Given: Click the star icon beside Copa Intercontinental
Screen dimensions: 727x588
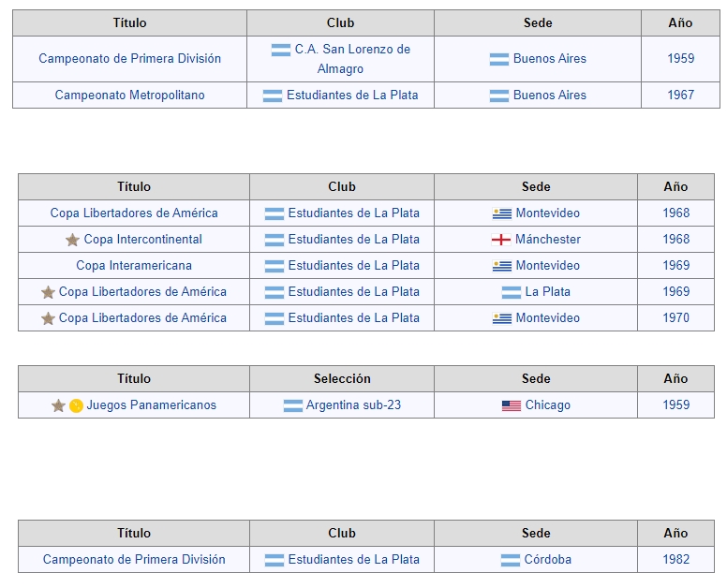Looking at the screenshot, I should (x=72, y=240).
